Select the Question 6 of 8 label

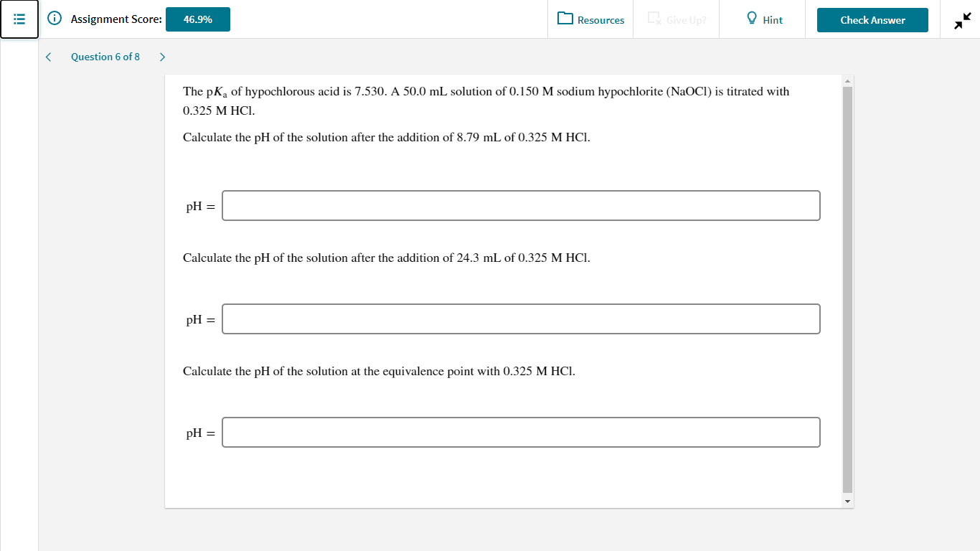[105, 56]
